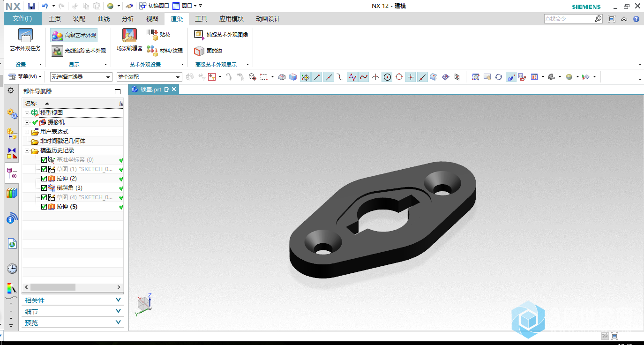Click the snap arc center circle icon
Image resolution: width=644 pixels, height=345 pixels.
(387, 77)
